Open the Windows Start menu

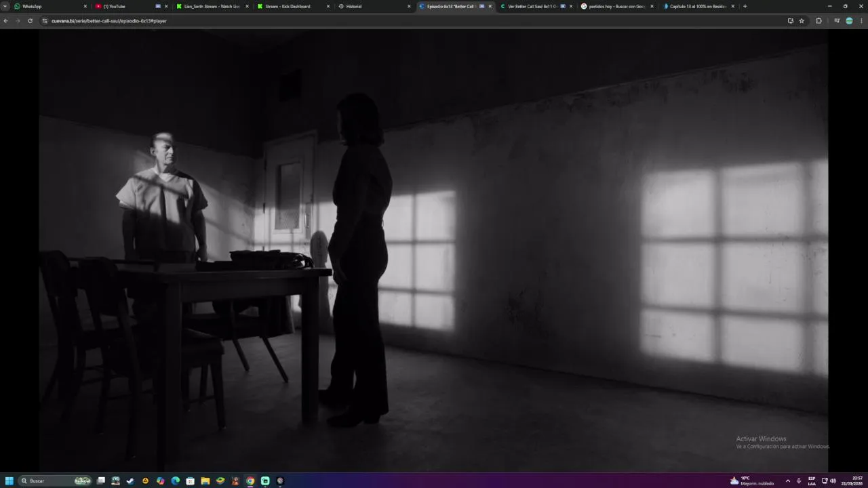[x=9, y=481]
